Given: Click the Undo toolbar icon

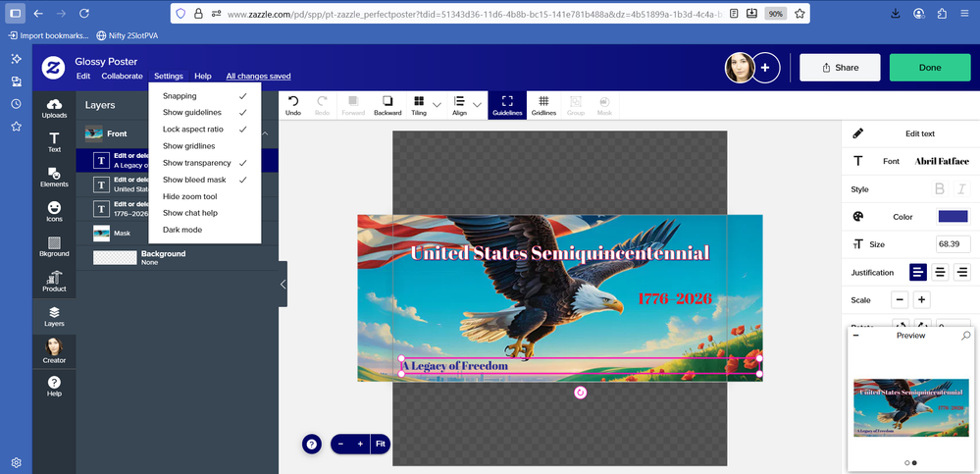Looking at the screenshot, I should pos(292,105).
